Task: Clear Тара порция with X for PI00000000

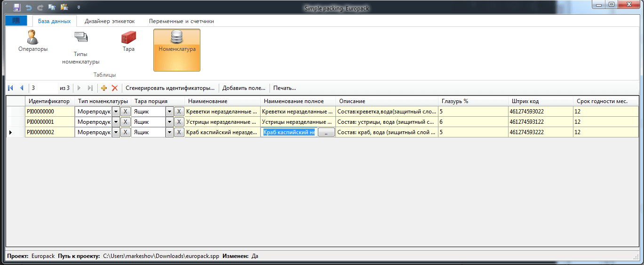Action: [x=179, y=112]
